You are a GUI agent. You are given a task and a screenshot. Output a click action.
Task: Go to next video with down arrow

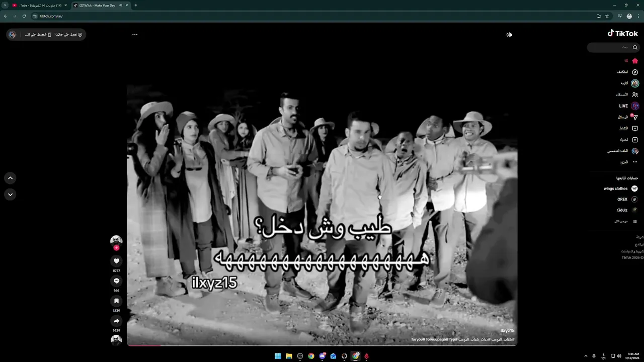pos(10,194)
